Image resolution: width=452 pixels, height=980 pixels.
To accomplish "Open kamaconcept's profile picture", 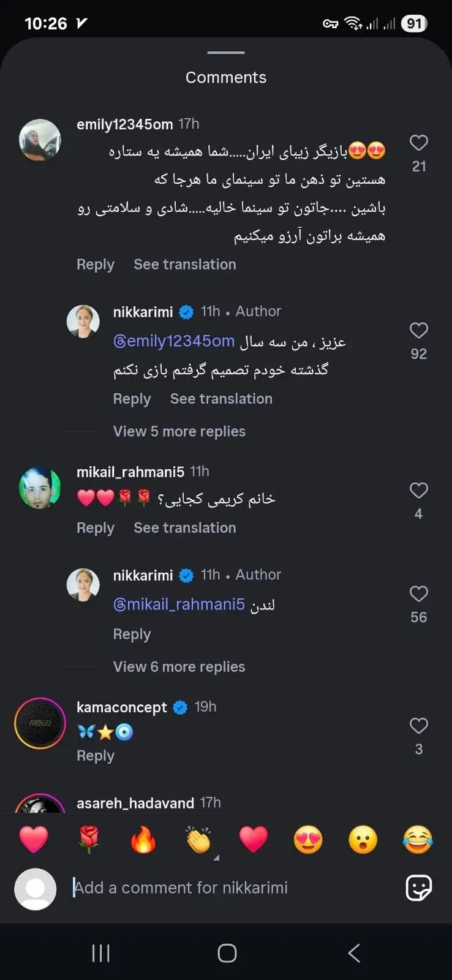I will click(40, 723).
